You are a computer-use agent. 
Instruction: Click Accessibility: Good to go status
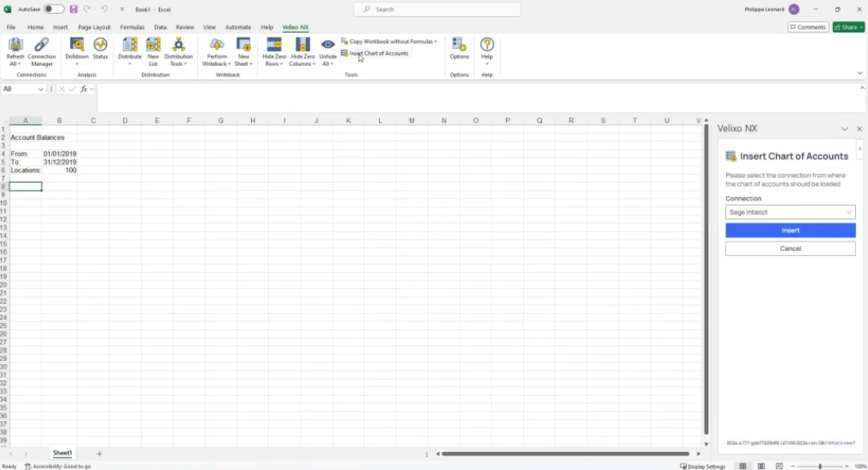pyautogui.click(x=58, y=467)
